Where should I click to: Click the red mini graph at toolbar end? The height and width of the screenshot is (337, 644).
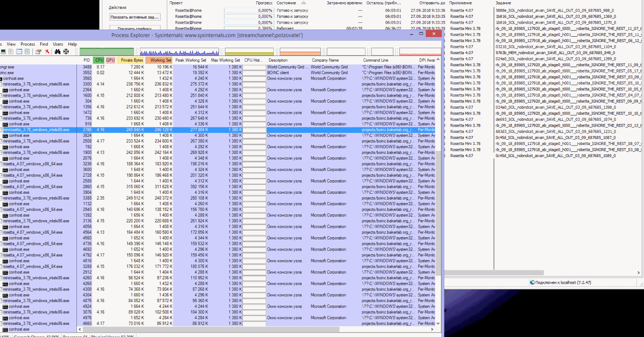pos(419,52)
